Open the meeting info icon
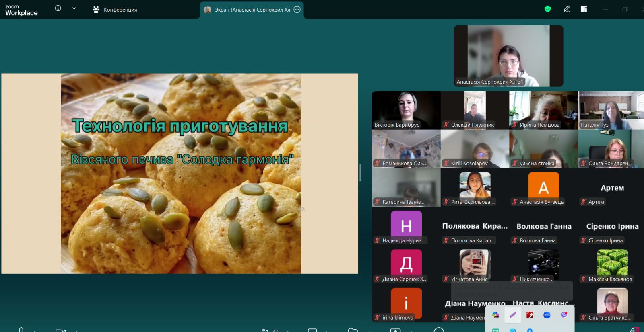 pyautogui.click(x=58, y=8)
